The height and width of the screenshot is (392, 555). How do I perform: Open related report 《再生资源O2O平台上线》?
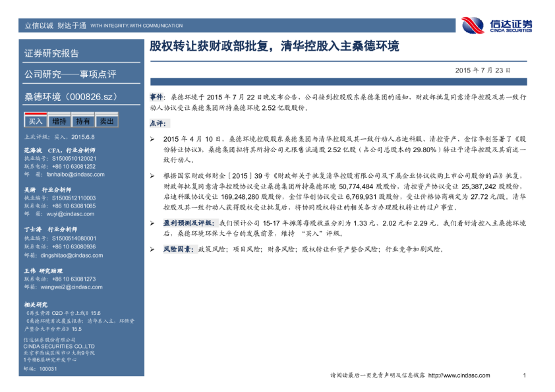[61, 313]
